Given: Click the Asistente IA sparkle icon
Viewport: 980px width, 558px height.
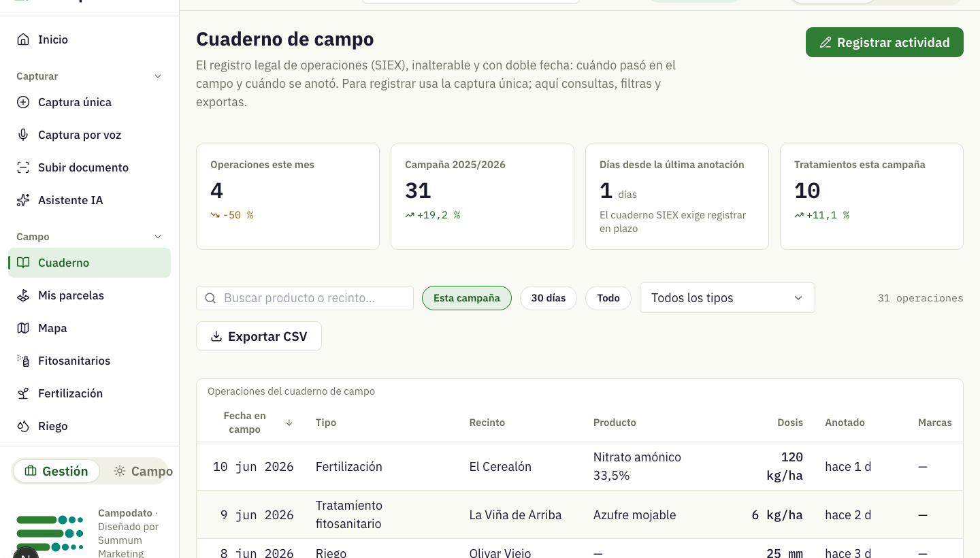Looking at the screenshot, I should [x=23, y=200].
